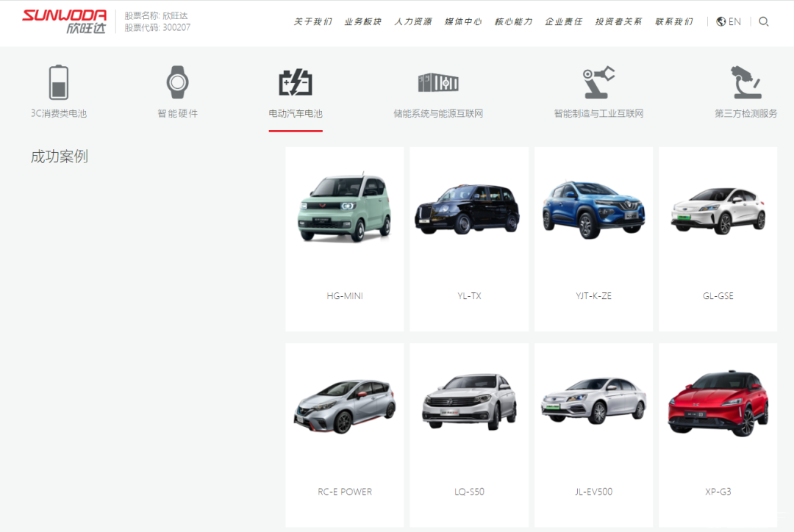Click the LQ-S50 label

pos(469,492)
